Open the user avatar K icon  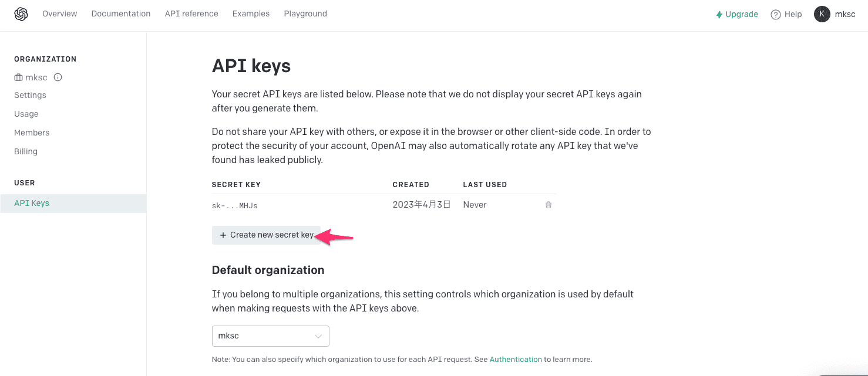click(822, 14)
